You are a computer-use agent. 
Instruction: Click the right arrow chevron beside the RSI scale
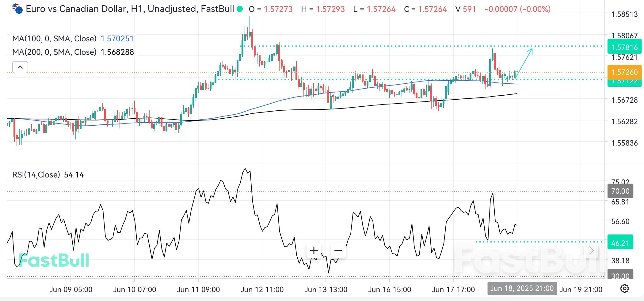pyautogui.click(x=592, y=250)
